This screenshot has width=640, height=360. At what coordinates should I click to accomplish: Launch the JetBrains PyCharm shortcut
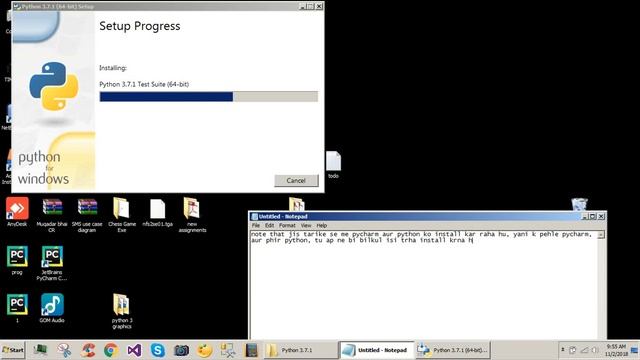(52, 263)
